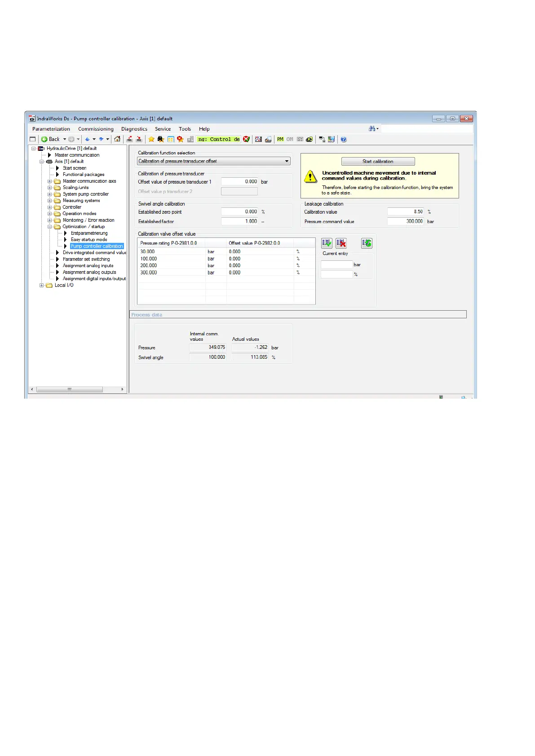Screen dimensions: 535x756
Task: Select Start screen tree item
Action: tap(75, 168)
